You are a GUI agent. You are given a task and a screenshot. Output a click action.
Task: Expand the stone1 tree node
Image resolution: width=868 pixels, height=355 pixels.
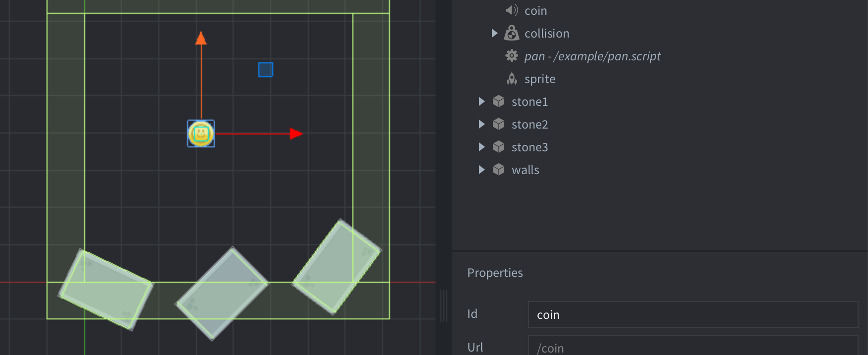pos(482,101)
